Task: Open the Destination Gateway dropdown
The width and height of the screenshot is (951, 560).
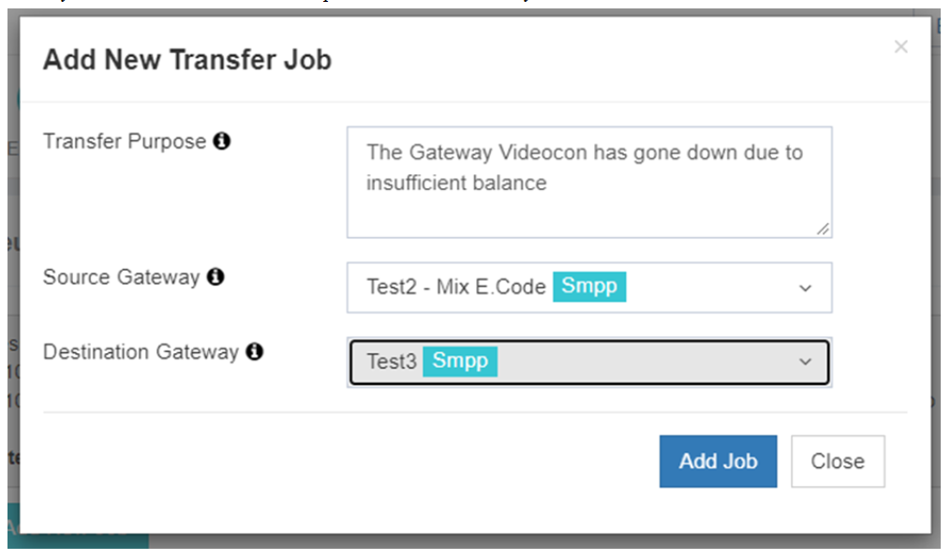Action: 588,362
